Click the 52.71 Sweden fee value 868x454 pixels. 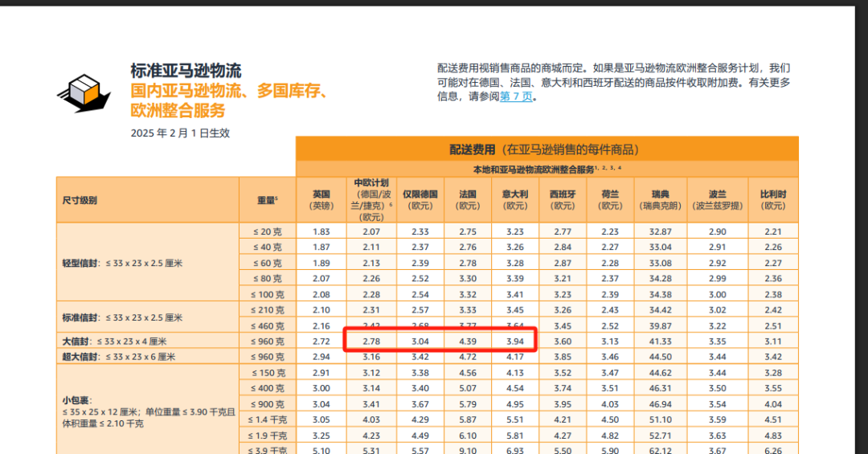click(x=661, y=436)
